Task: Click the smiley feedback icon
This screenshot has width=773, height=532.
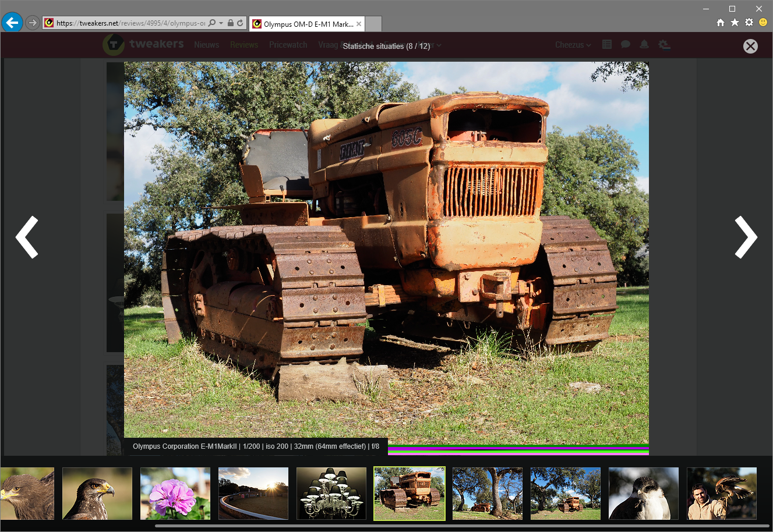Action: [763, 23]
